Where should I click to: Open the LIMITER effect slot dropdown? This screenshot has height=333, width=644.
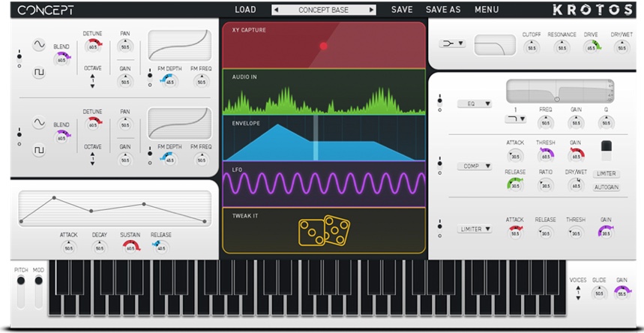coord(475,229)
